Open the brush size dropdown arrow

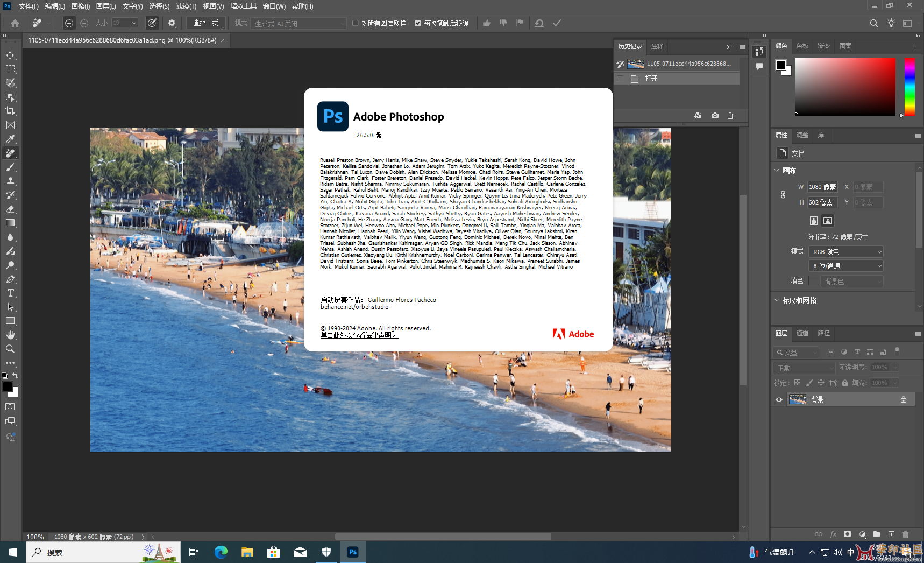point(134,23)
